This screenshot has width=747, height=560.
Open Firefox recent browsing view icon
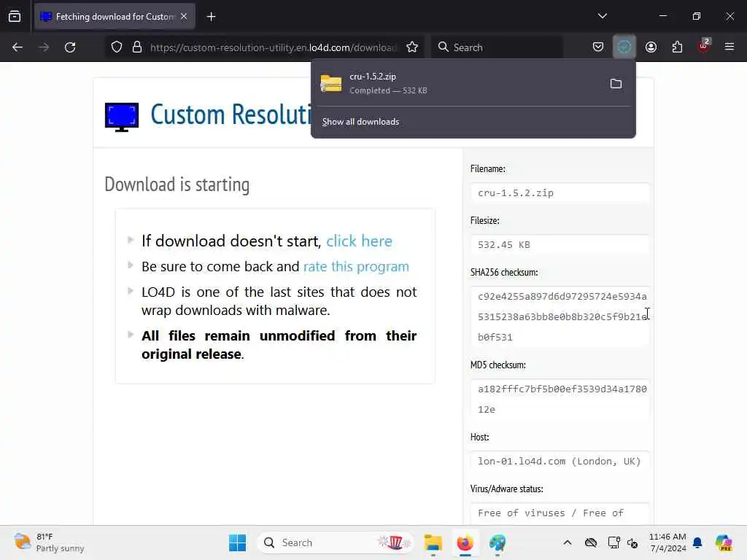(15, 17)
